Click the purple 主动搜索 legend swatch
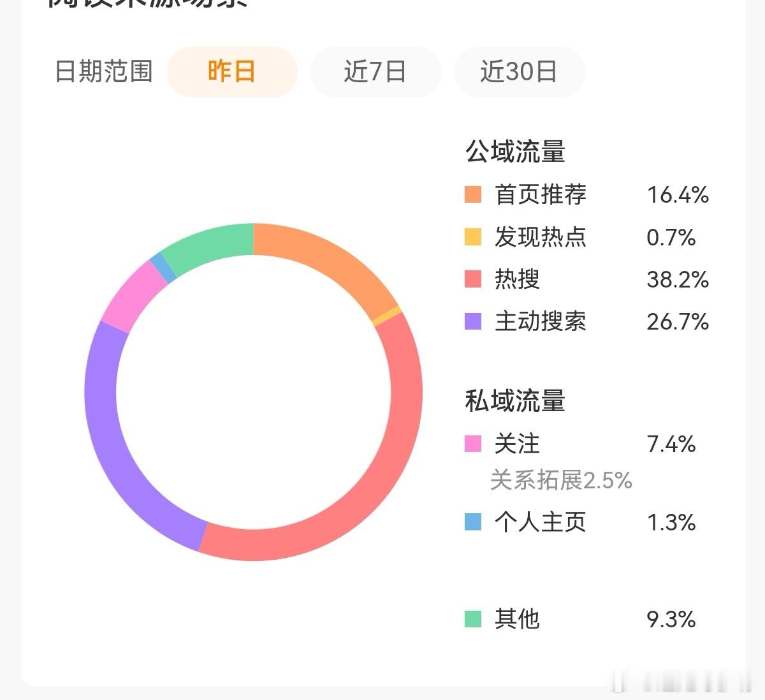Viewport: 765px width, 700px height. pyautogui.click(x=472, y=322)
